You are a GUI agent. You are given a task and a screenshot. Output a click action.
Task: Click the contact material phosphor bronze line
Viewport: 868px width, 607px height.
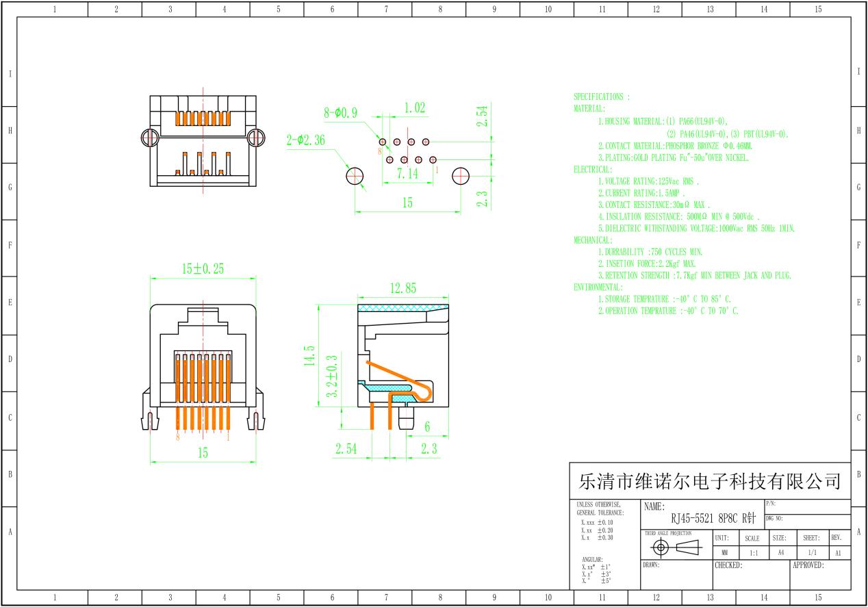point(675,146)
